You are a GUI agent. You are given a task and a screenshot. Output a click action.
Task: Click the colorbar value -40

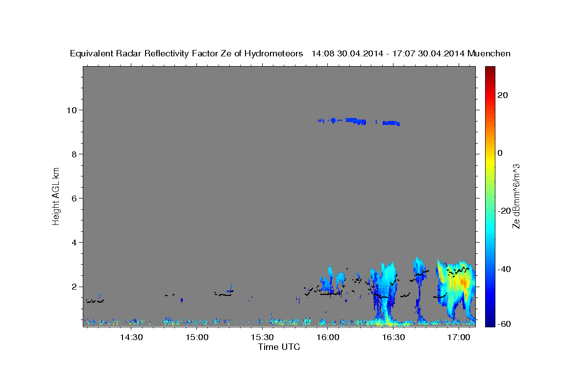coord(504,269)
